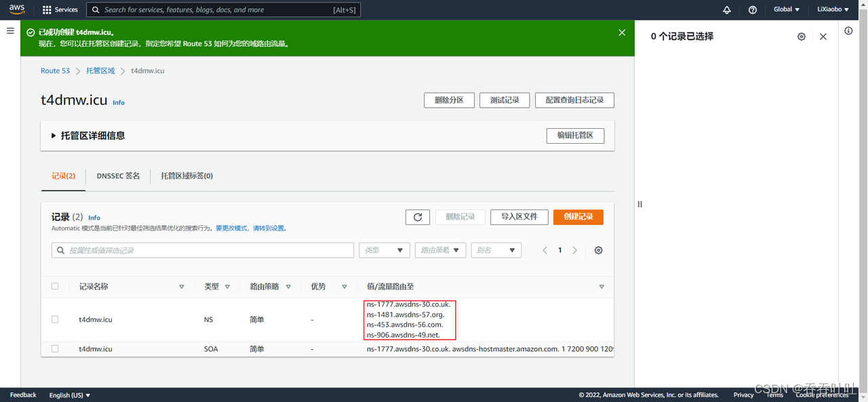Switch to 托管区域标签(0) tab
Screen dimensions: 868x402
186,176
